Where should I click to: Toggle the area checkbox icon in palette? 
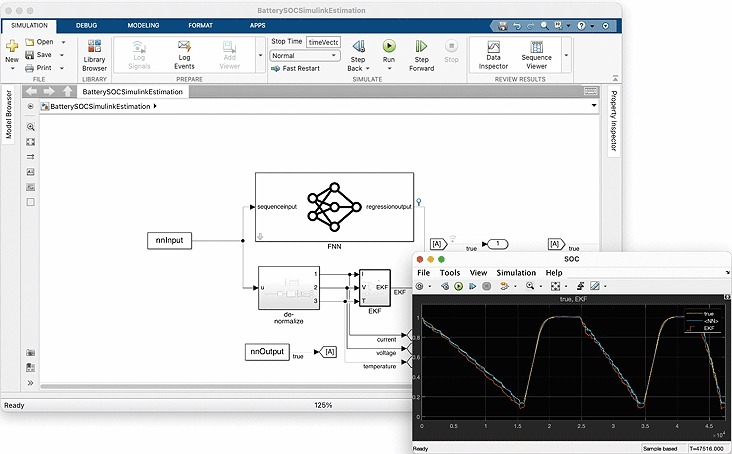(30, 202)
